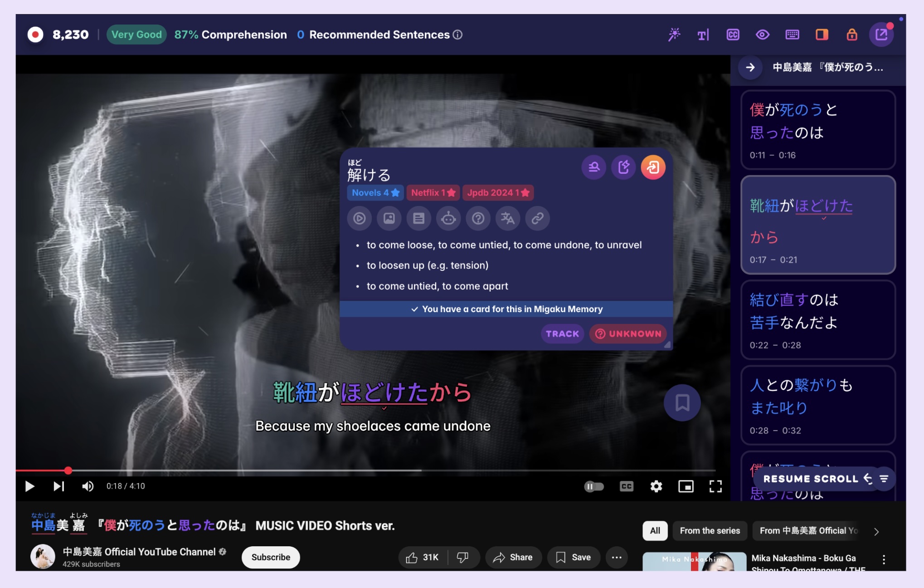Toggle subtitle visibility with the eye icon

click(x=762, y=34)
